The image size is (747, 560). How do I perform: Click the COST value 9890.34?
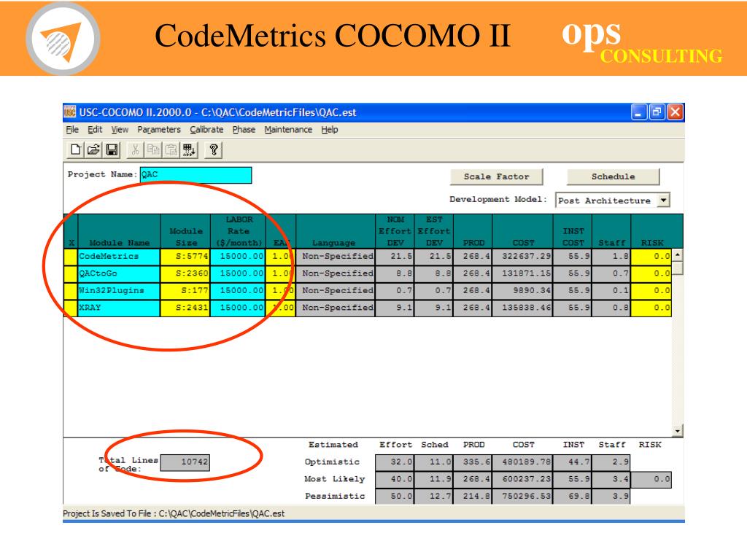[x=522, y=290]
